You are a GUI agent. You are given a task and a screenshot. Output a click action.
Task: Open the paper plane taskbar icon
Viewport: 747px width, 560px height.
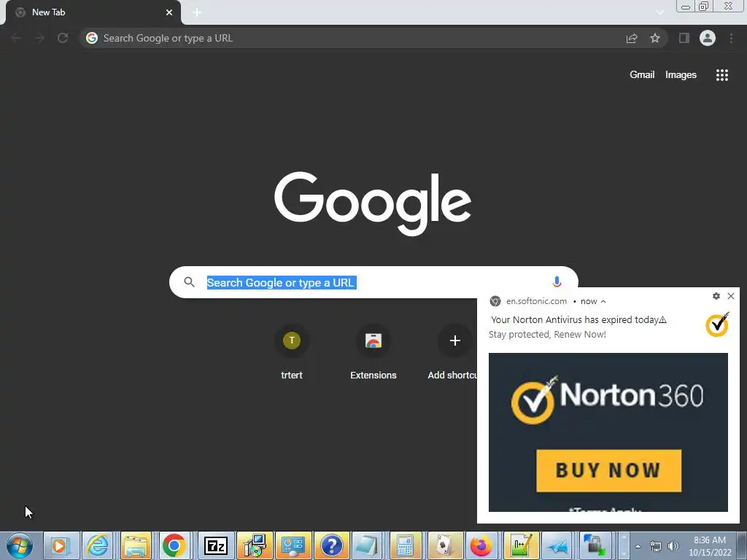[x=557, y=545]
